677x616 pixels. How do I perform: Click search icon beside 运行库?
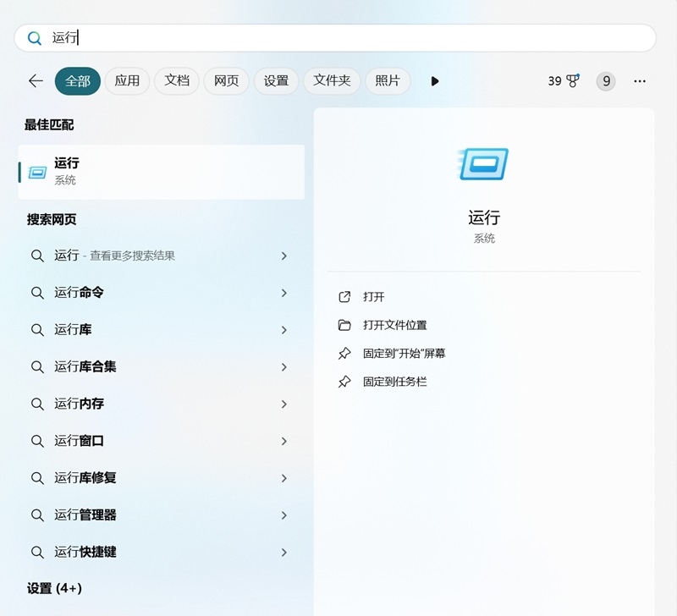pyautogui.click(x=37, y=330)
